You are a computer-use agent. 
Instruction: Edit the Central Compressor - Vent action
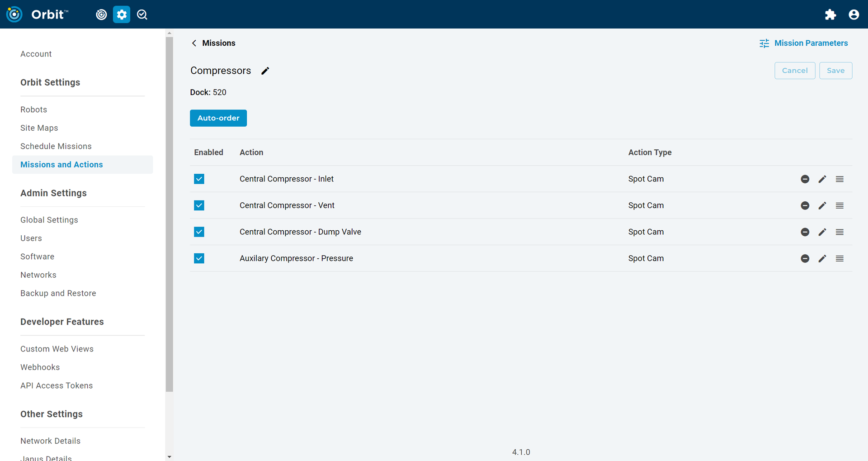822,205
